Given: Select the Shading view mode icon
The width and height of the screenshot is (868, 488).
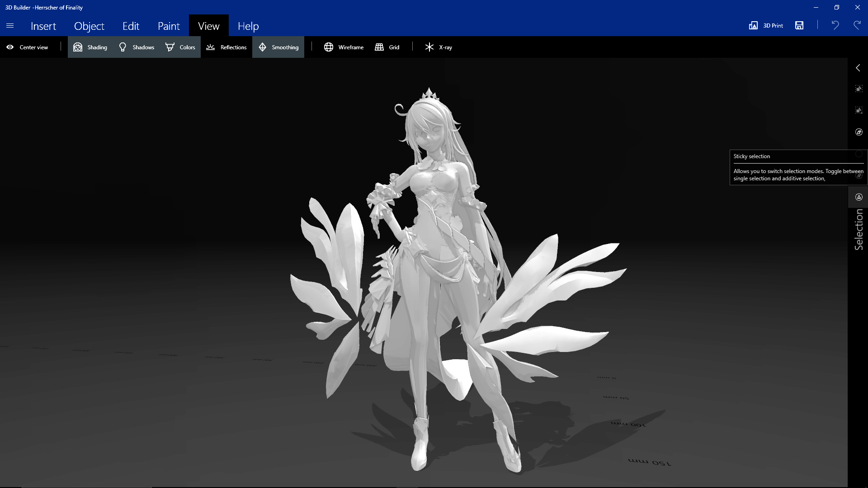Looking at the screenshot, I should tap(78, 47).
